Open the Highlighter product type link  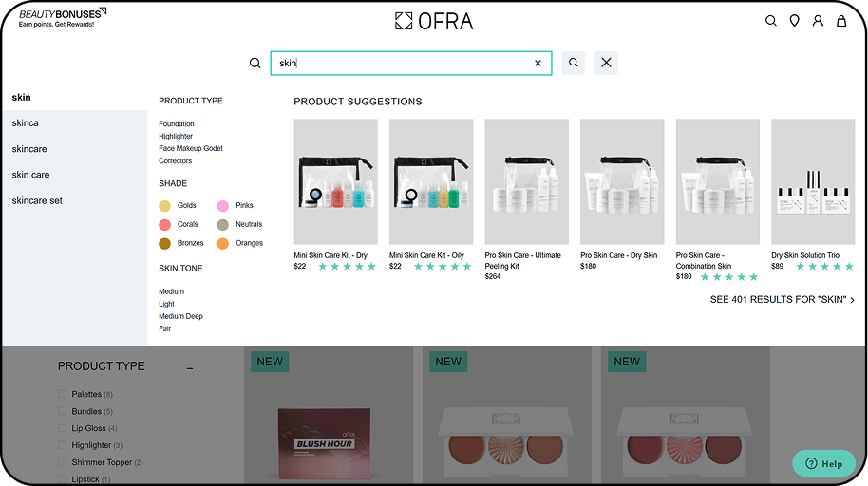[176, 137]
